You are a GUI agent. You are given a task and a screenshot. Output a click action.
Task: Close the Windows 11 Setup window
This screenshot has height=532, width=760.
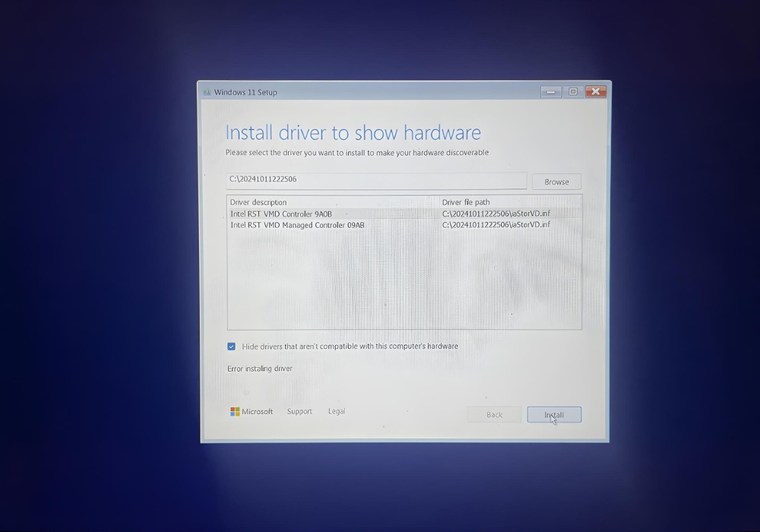[596, 91]
